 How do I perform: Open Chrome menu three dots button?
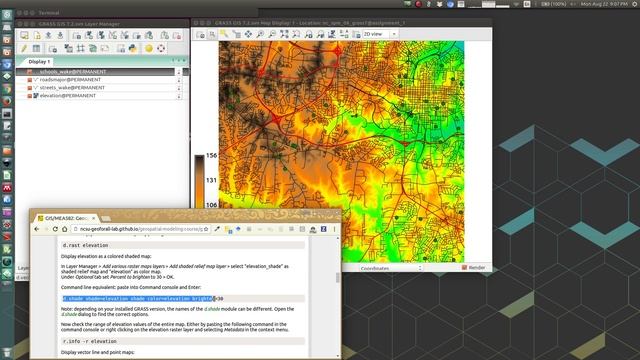pyautogui.click(x=334, y=229)
